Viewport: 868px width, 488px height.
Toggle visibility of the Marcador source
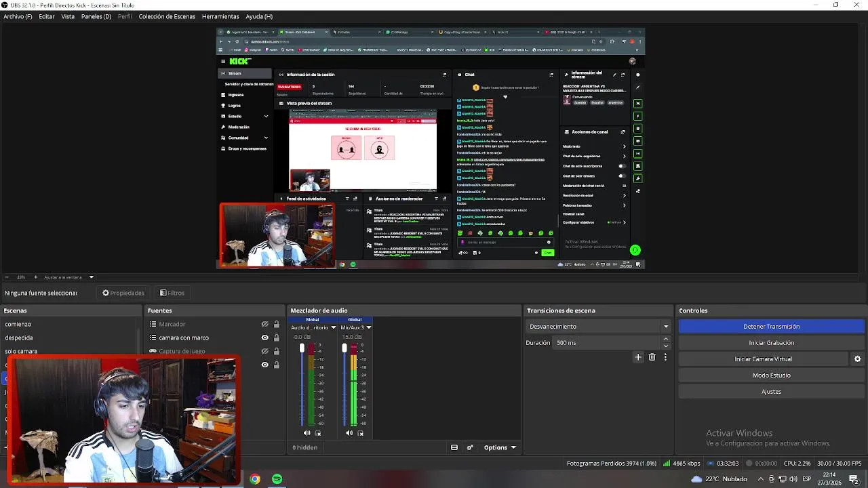[x=265, y=324]
